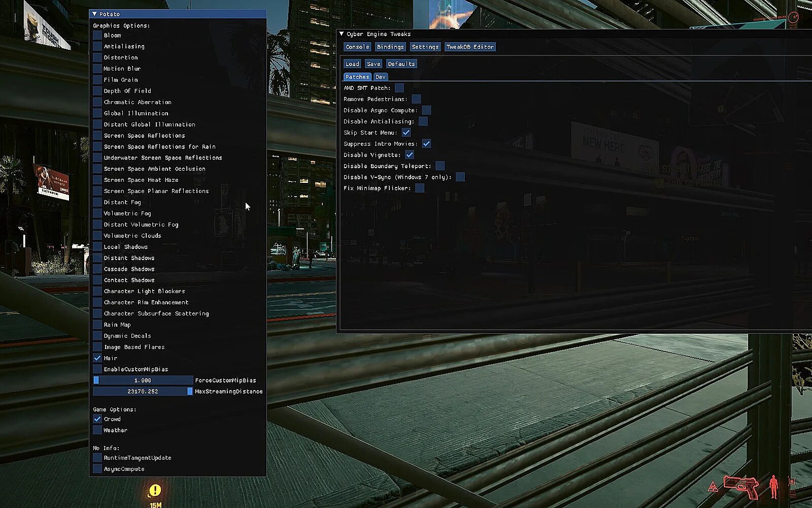Click the yellow quest marker icon
The height and width of the screenshot is (508, 812).
(x=155, y=490)
